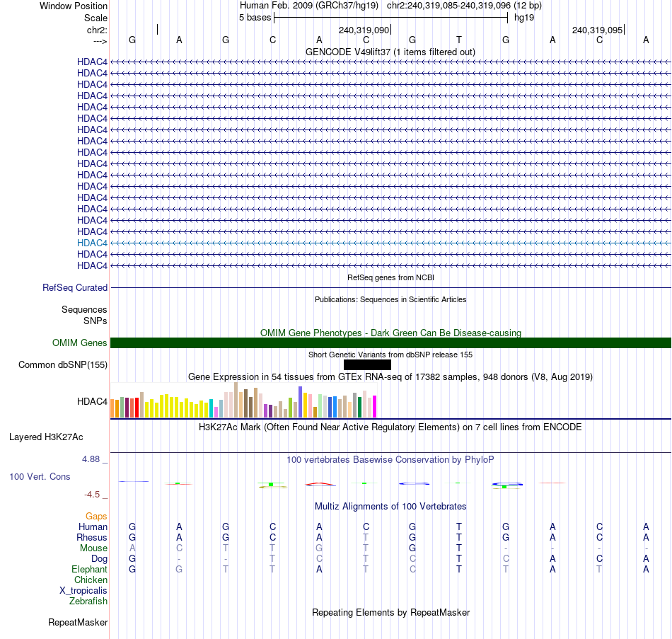Select the Dog species label
The height and width of the screenshot is (639, 672).
(x=100, y=558)
